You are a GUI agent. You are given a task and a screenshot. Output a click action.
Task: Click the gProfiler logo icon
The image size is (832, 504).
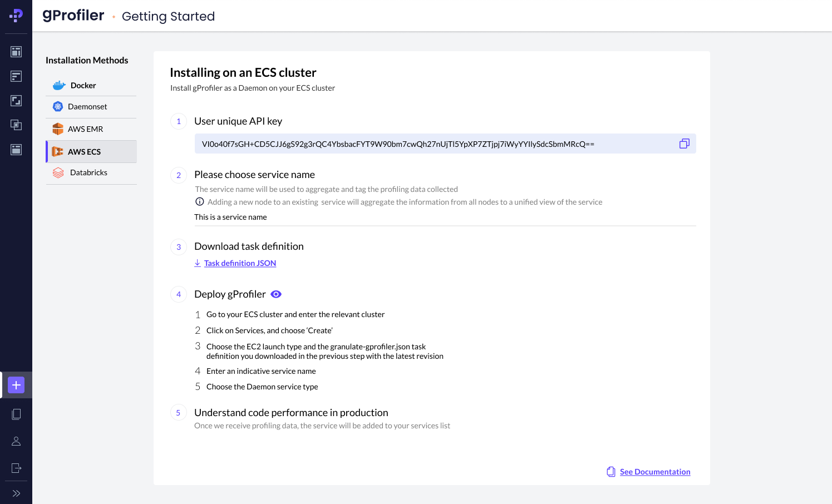[16, 16]
